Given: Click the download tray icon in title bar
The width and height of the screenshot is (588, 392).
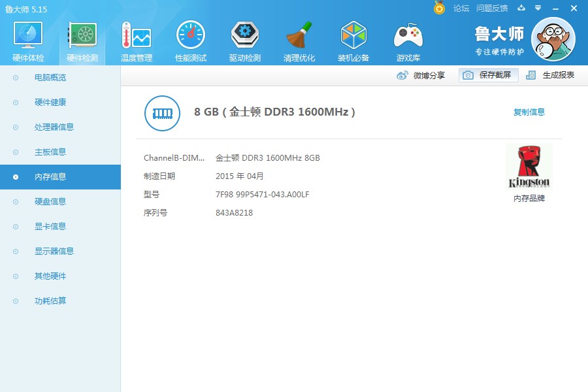Looking at the screenshot, I should point(521,8).
